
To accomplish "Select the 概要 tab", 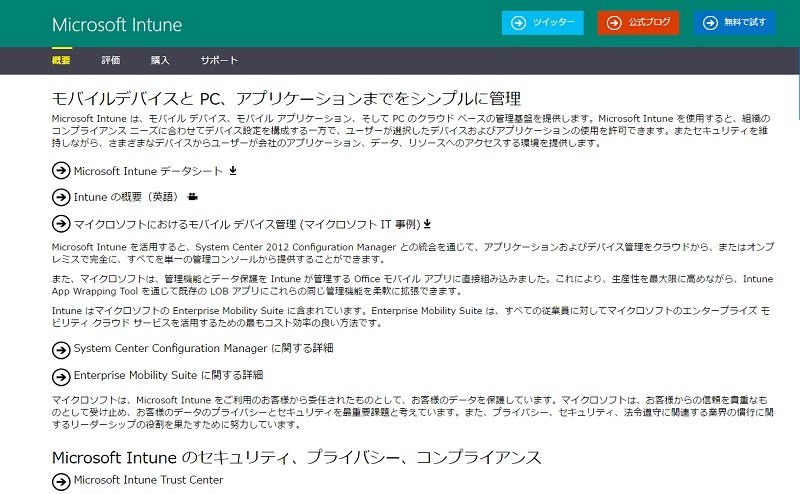I will [61, 60].
